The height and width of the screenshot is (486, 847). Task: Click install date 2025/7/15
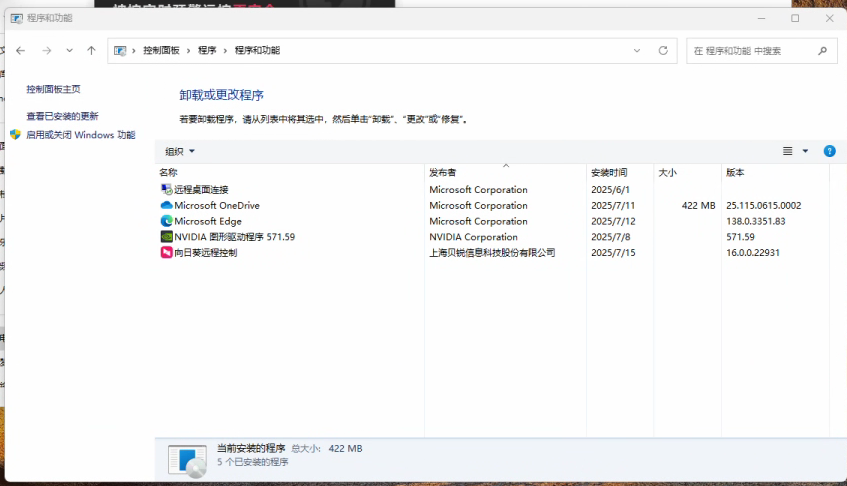(x=613, y=253)
